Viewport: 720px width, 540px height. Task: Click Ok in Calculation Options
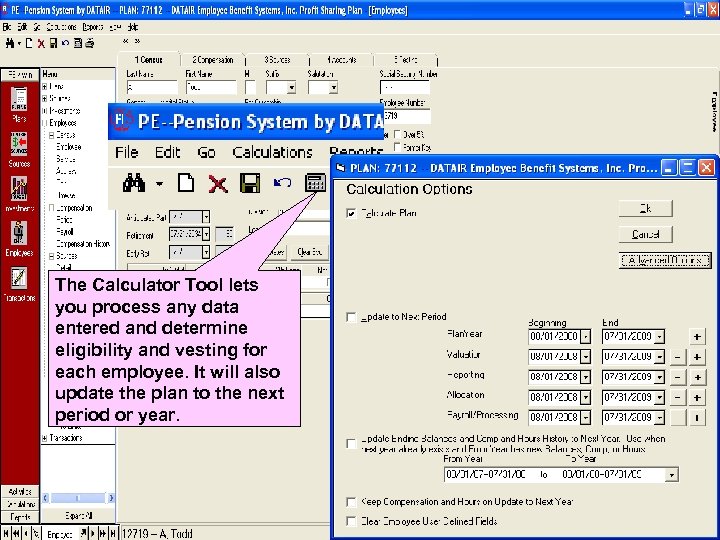(x=646, y=208)
